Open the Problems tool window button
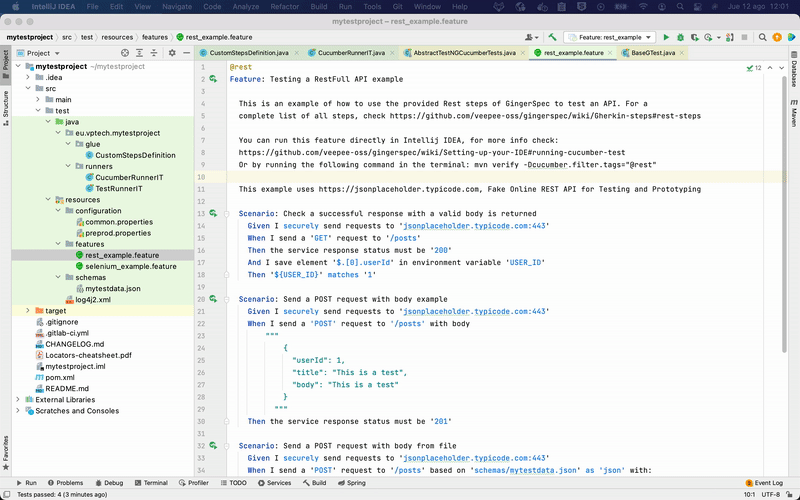Image resolution: width=800 pixels, height=500 pixels. point(65,483)
